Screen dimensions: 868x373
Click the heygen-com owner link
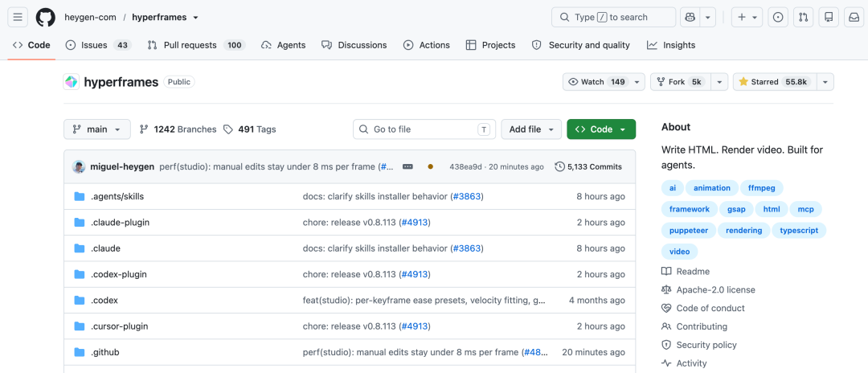tap(90, 17)
